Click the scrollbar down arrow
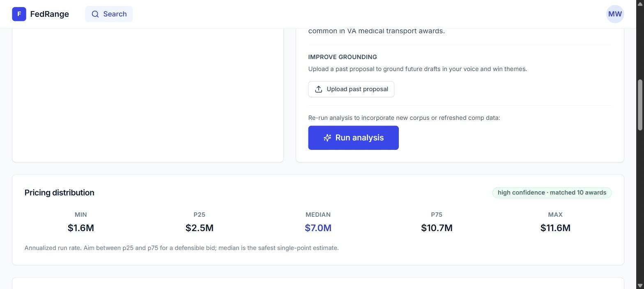644x289 pixels. pyautogui.click(x=640, y=285)
